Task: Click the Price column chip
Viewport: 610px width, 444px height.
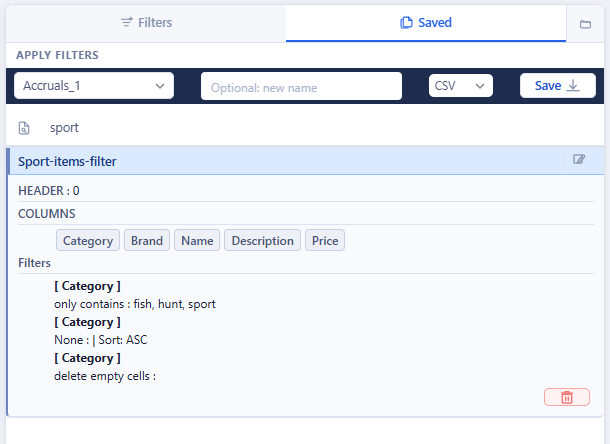Action: coord(325,240)
